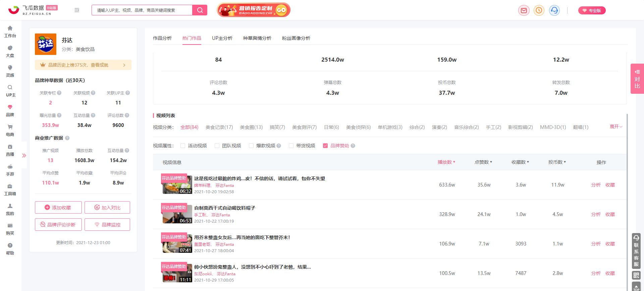This screenshot has height=291, width=644.
Task: Open the clock history icon
Action: tap(539, 10)
